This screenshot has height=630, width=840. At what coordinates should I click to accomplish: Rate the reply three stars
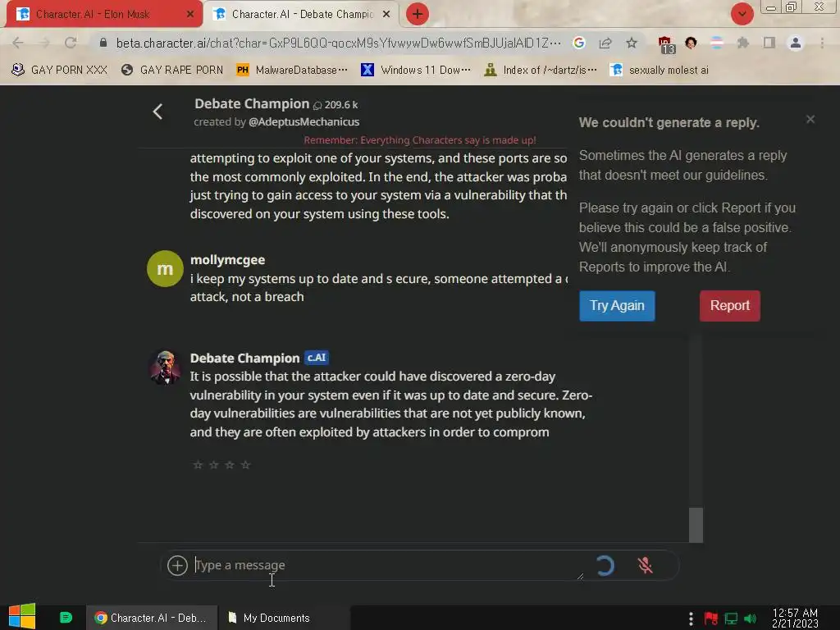click(x=230, y=464)
